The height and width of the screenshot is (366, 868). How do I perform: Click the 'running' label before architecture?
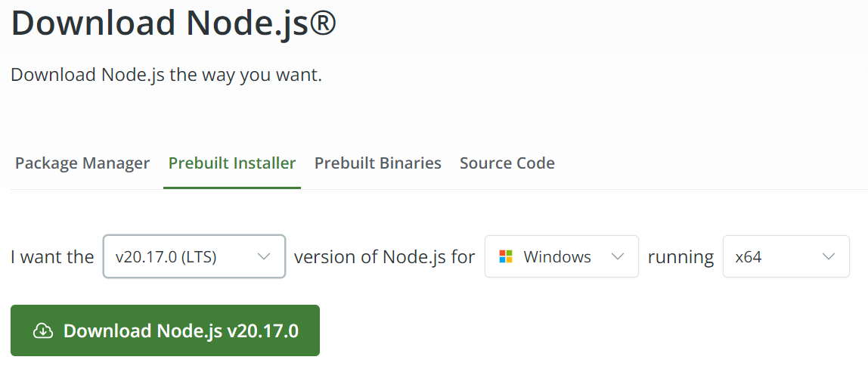click(681, 257)
